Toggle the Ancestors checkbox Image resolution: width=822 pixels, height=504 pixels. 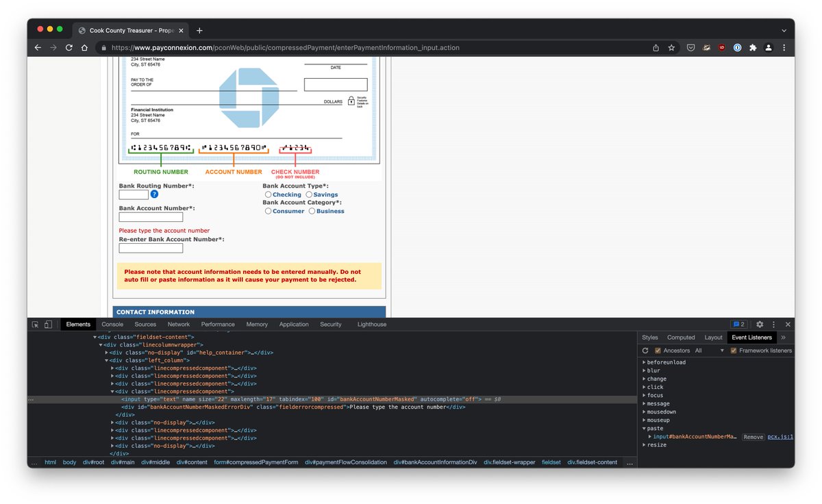click(658, 351)
